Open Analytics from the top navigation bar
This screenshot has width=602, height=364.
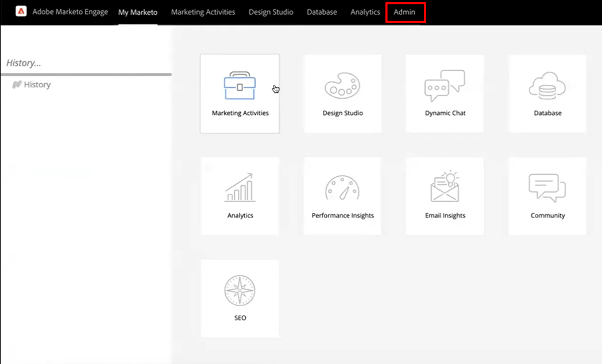[365, 12]
